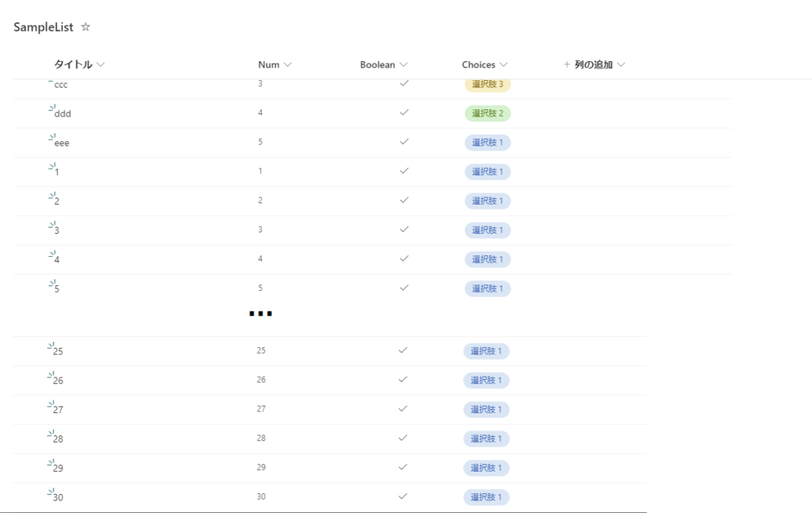The height and width of the screenshot is (513, 812).
Task: Click the 選択肢 1 pill in title 5 row
Action: 488,289
